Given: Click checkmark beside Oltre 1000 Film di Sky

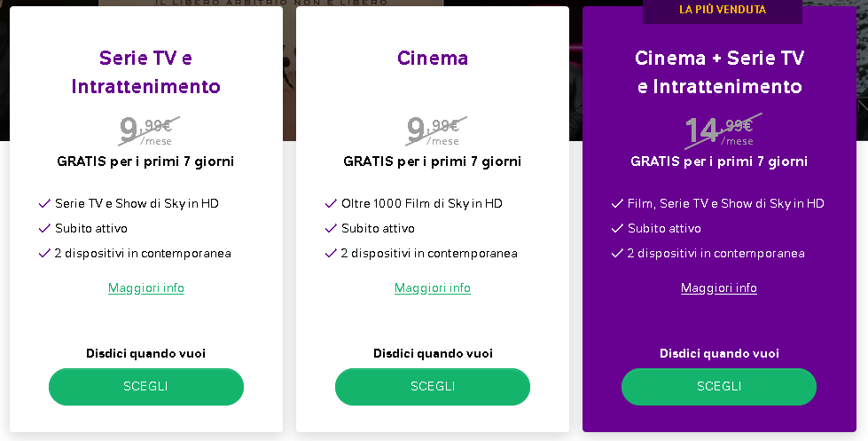Looking at the screenshot, I should point(331,204).
